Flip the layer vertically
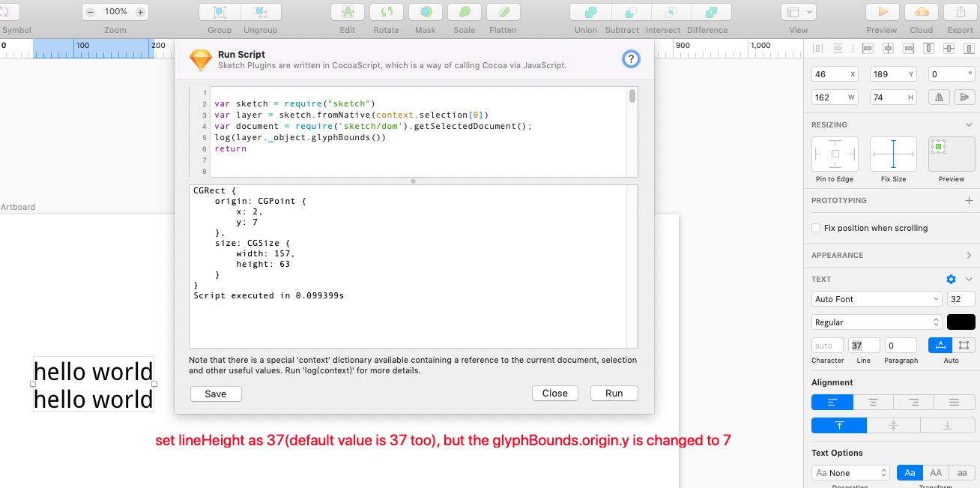 coord(964,97)
